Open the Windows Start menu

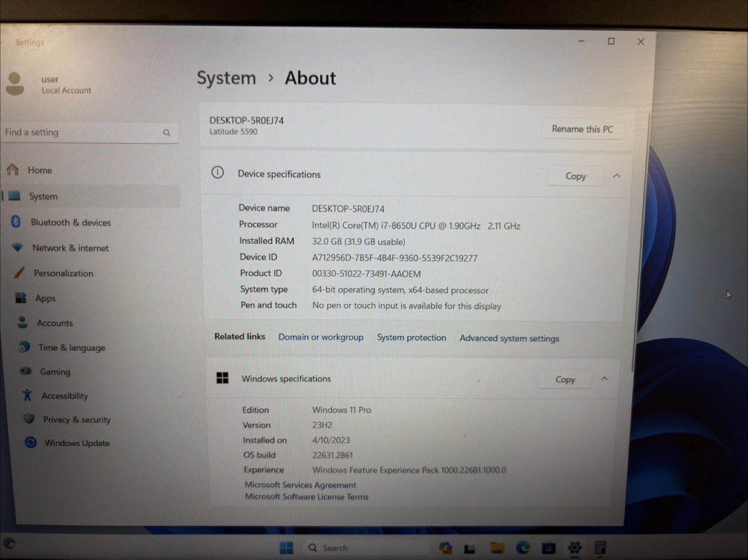(x=286, y=548)
